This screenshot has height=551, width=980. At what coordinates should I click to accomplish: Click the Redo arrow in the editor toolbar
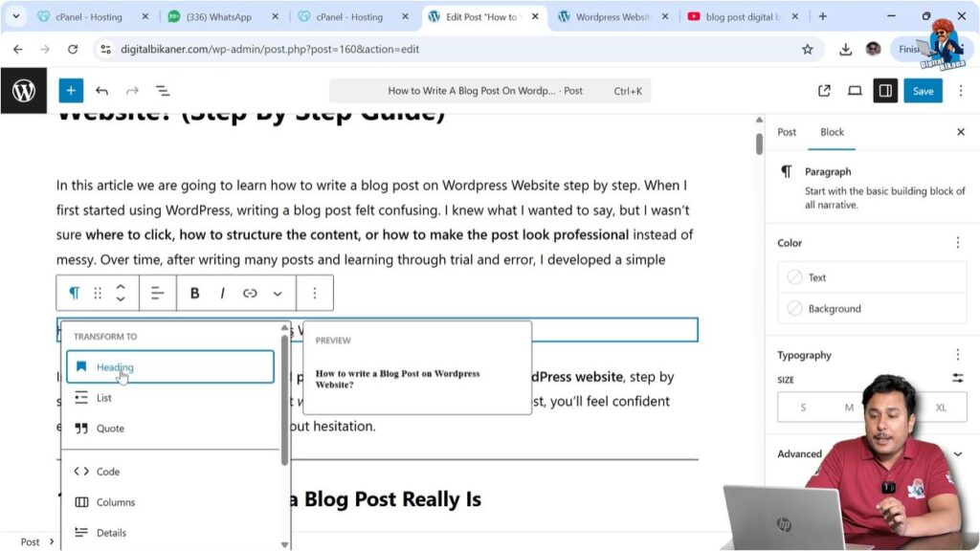coord(132,90)
